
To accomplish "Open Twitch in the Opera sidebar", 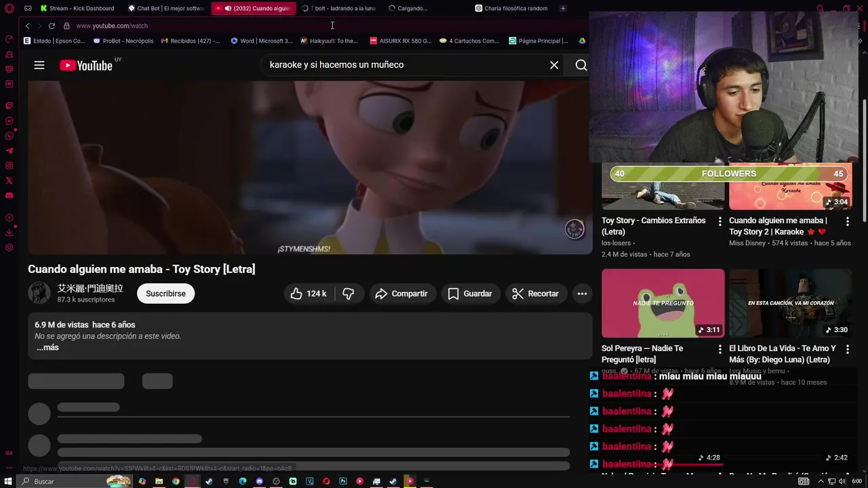I will click(x=9, y=106).
